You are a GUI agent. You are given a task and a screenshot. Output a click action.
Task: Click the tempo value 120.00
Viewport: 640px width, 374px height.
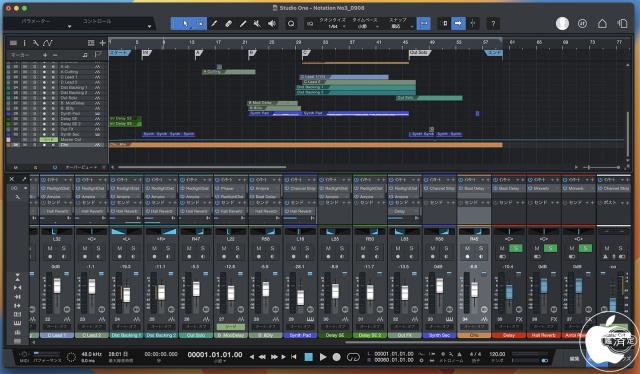tap(497, 354)
